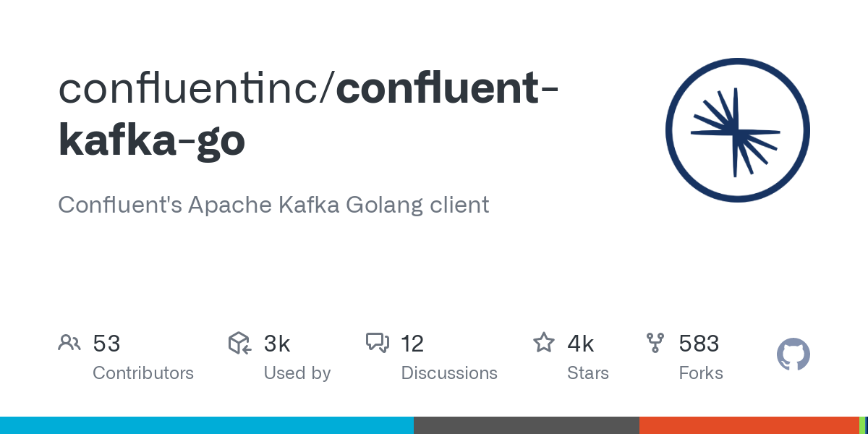The height and width of the screenshot is (434, 868).
Task: Click the 53 contributors count
Action: [x=106, y=344]
